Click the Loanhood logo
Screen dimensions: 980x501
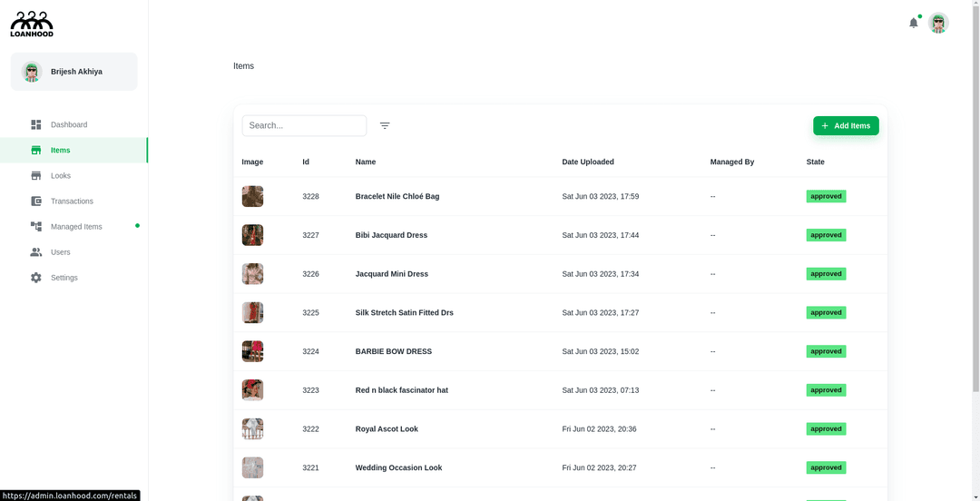(32, 25)
